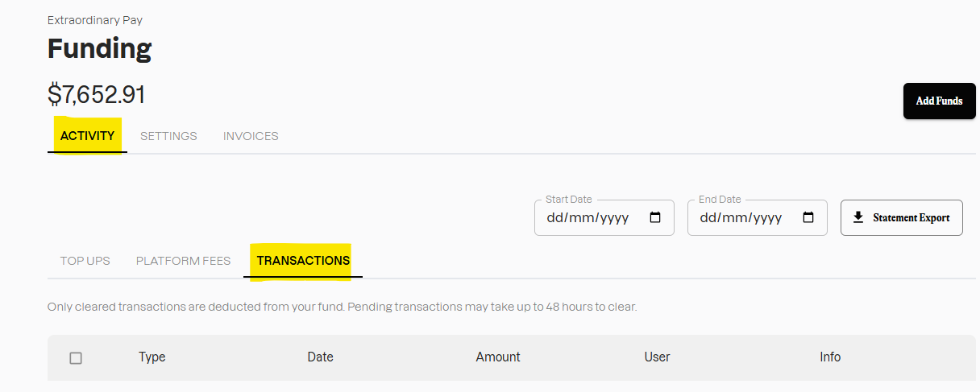Tick the select-all transactions checkbox
The width and height of the screenshot is (980, 392).
pyautogui.click(x=76, y=357)
